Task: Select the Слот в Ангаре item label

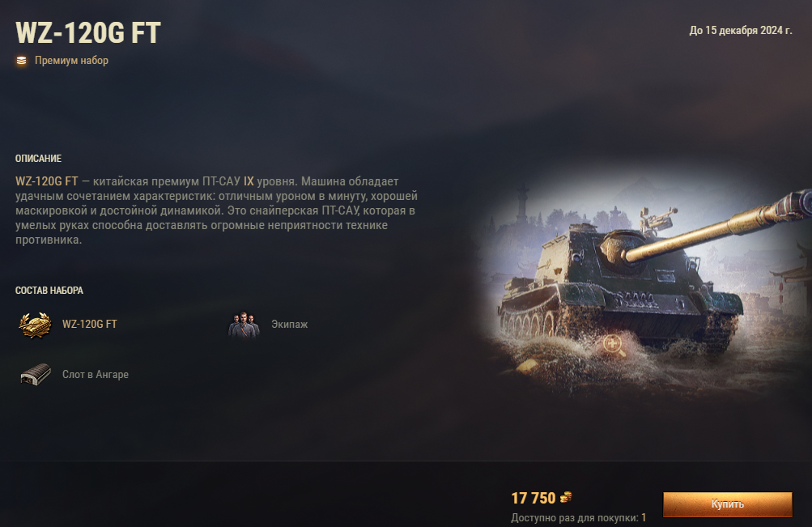Action: (96, 374)
